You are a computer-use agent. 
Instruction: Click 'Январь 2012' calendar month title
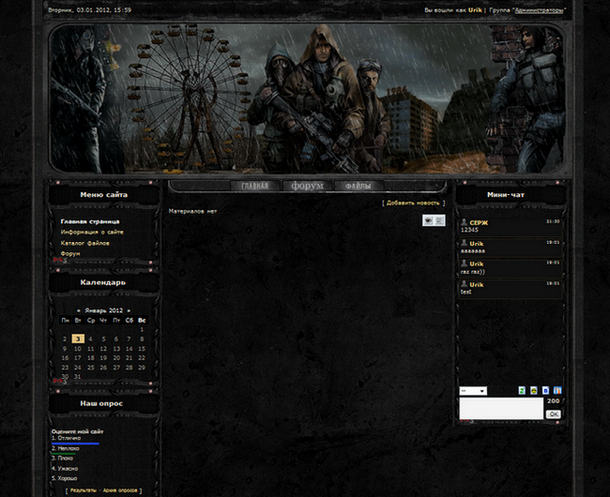click(x=103, y=311)
